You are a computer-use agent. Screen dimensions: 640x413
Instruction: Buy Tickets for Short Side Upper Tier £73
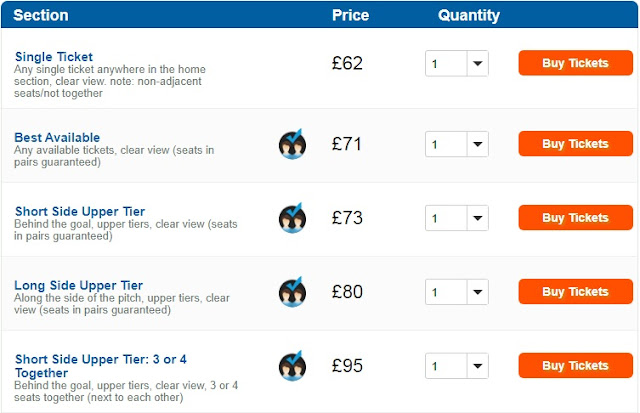click(x=575, y=217)
